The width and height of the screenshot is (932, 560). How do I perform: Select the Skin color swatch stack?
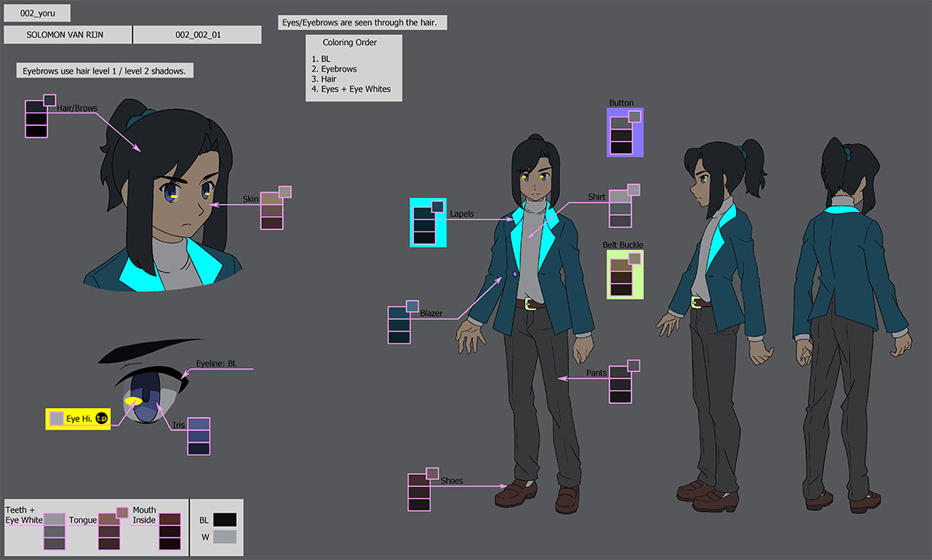click(272, 210)
